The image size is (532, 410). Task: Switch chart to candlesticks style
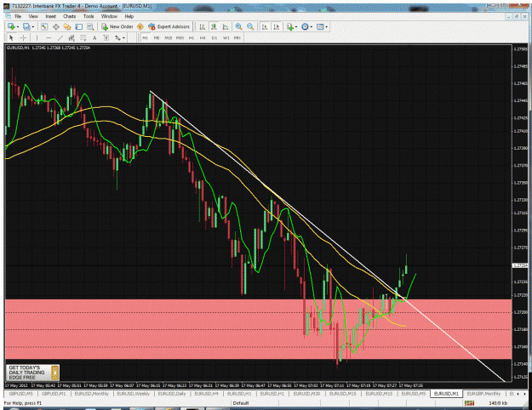click(214, 26)
